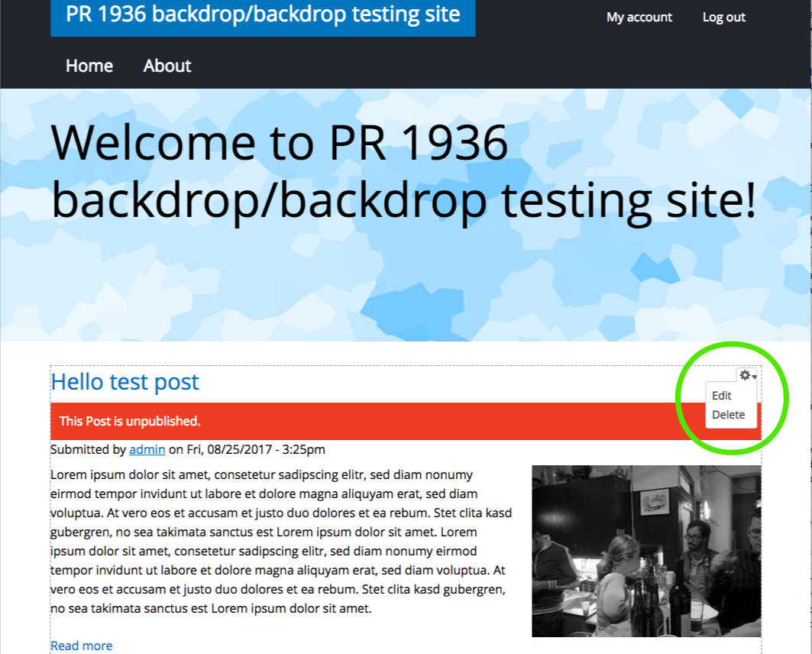The image size is (812, 654).
Task: Select Edit from the contextual menu
Action: (x=721, y=396)
